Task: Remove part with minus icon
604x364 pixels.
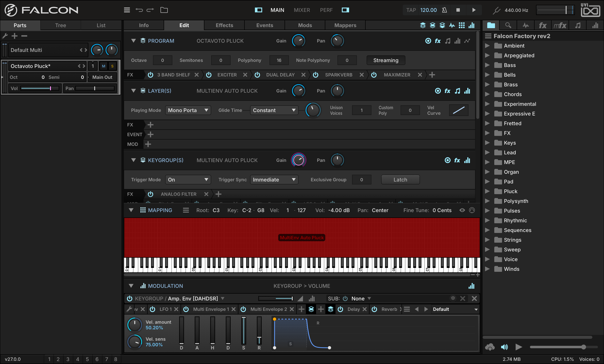Action: pos(24,36)
